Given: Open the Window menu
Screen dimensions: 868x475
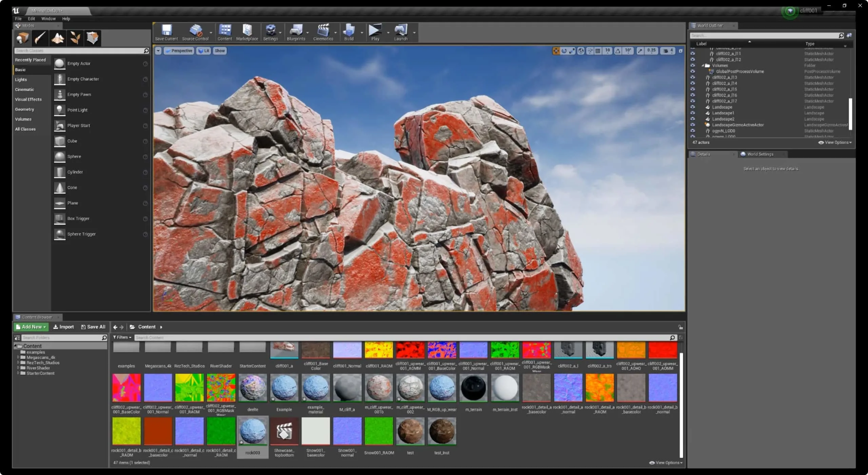Looking at the screenshot, I should click(x=48, y=19).
